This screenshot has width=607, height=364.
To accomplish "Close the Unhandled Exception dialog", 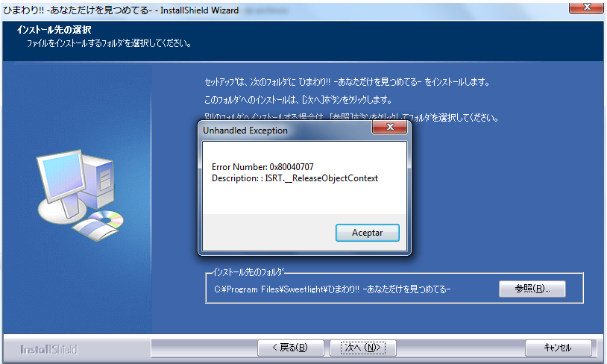I will [389, 127].
